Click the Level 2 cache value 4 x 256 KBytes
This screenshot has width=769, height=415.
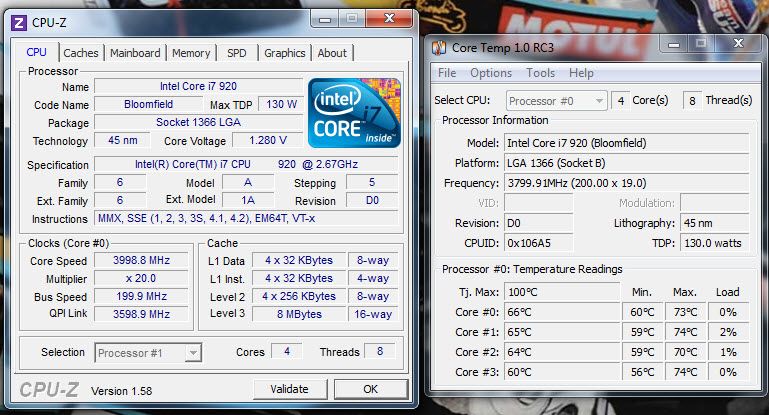tap(299, 296)
